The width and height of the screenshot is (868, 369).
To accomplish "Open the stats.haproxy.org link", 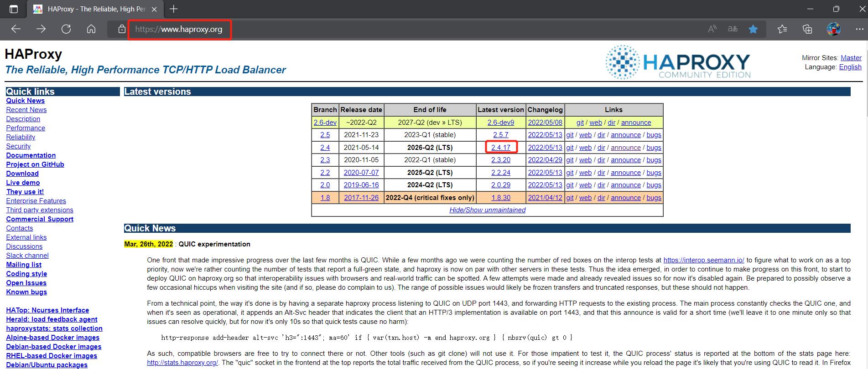I will pos(182,363).
